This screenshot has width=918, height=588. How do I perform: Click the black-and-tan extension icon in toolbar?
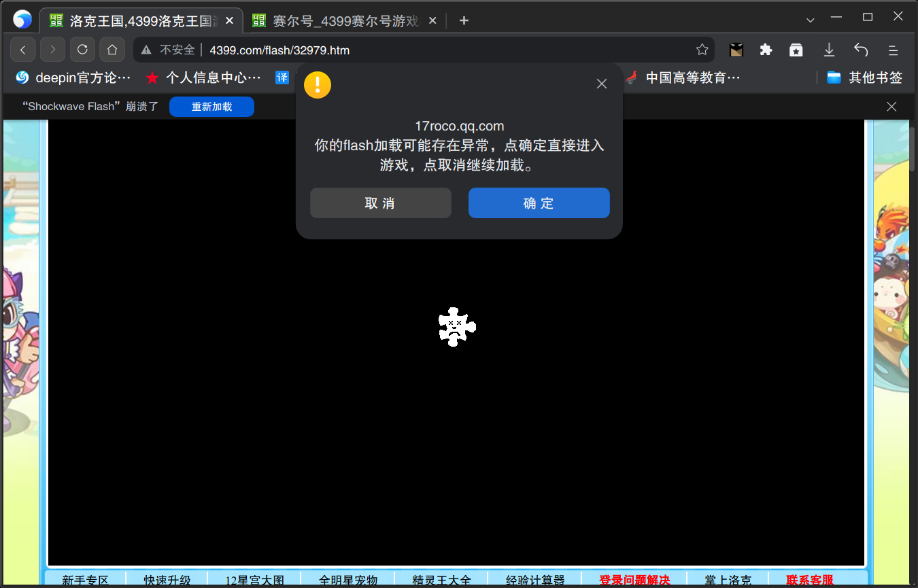point(736,50)
